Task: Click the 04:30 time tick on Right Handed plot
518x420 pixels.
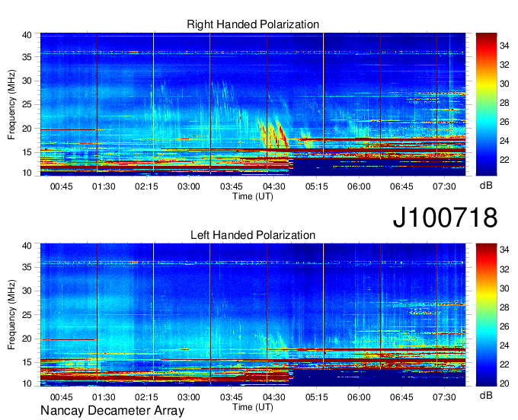Action: click(274, 186)
